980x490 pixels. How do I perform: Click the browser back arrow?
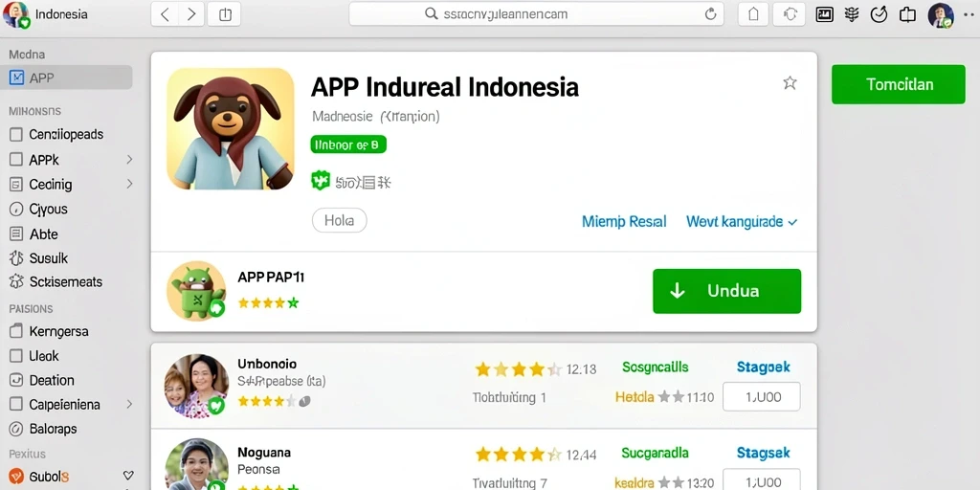(165, 14)
